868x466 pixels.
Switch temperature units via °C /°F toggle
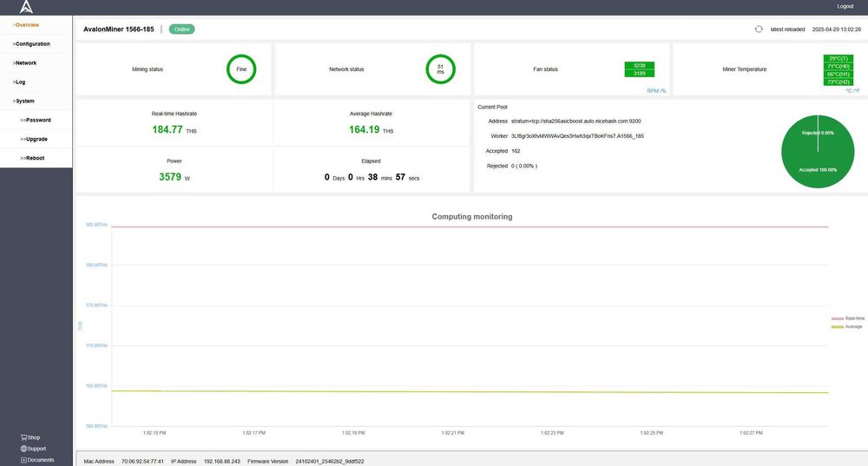pos(852,91)
